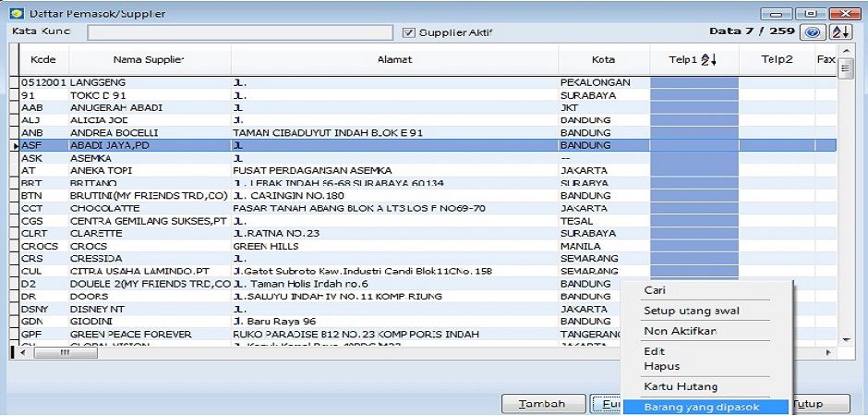868x416 pixels.
Task: Select the ANEKA TOPI row
Action: click(x=428, y=171)
